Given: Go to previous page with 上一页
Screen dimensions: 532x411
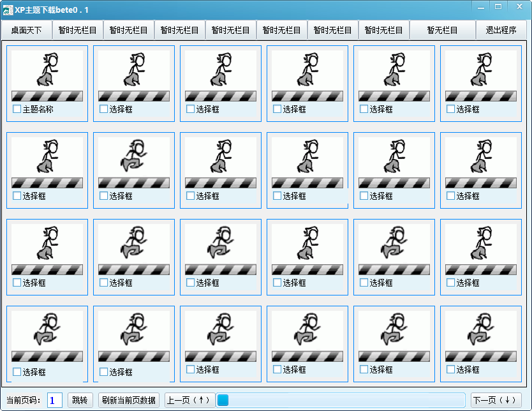Looking at the screenshot, I should click(189, 400).
